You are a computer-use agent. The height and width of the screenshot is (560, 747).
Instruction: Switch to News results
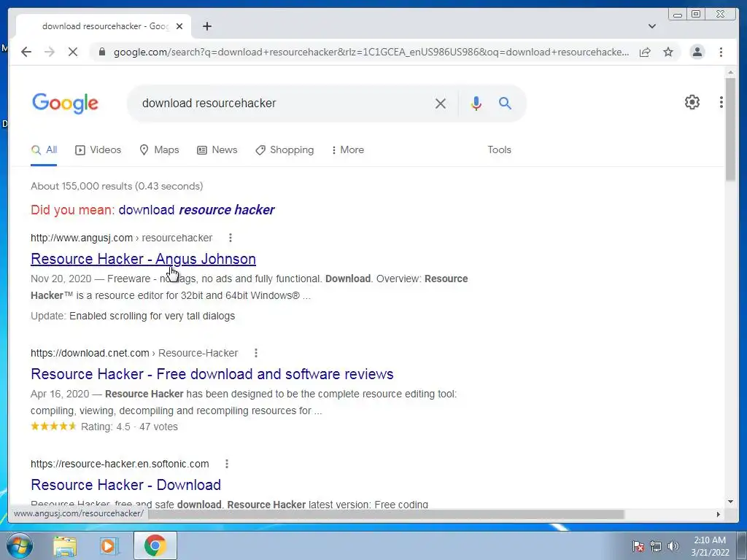point(217,150)
